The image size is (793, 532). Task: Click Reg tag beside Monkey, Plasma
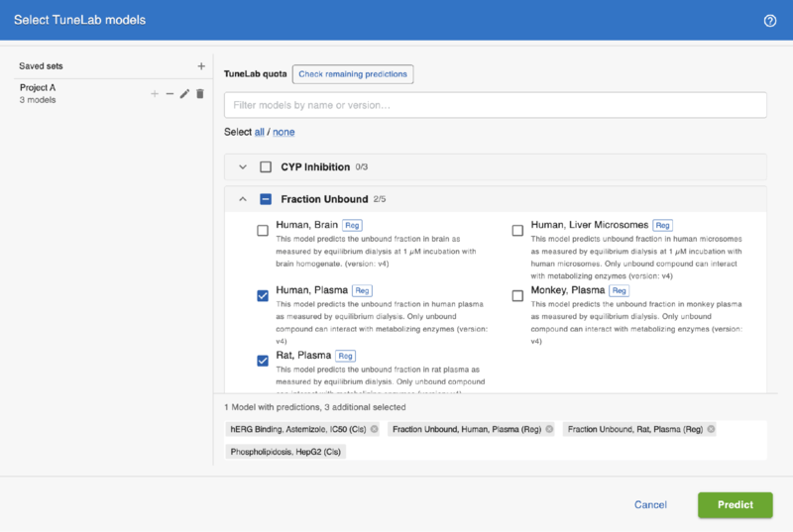point(619,290)
